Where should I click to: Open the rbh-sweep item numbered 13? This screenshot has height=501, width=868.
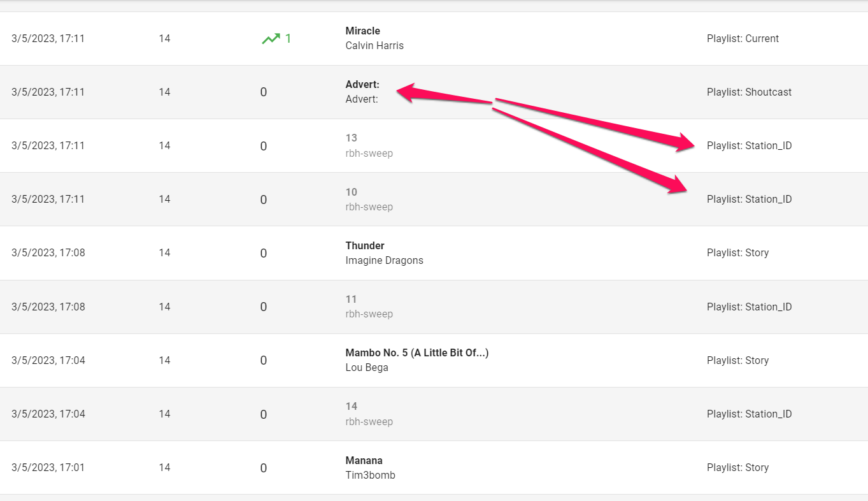(350, 138)
